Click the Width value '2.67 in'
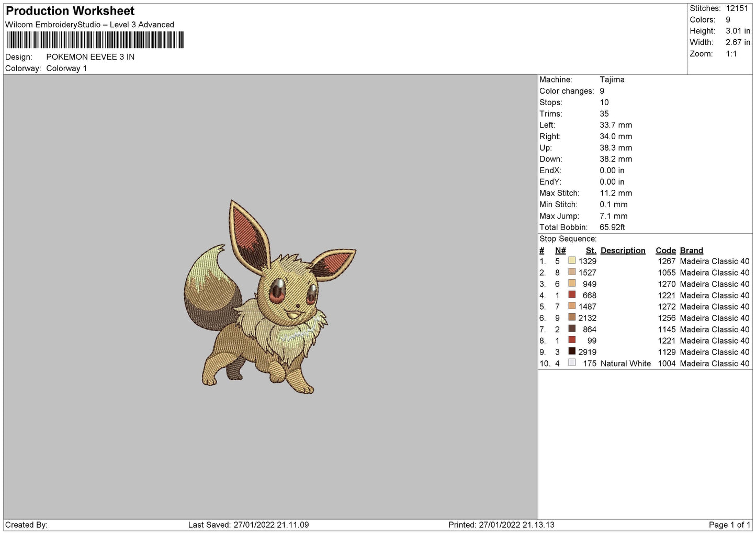 tap(738, 42)
